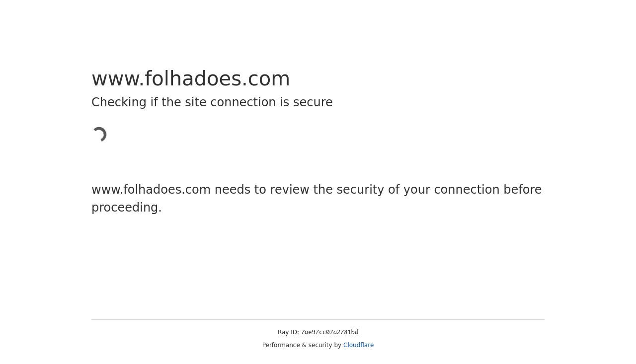Click the www.folhadoes.com main heading

[x=190, y=79]
